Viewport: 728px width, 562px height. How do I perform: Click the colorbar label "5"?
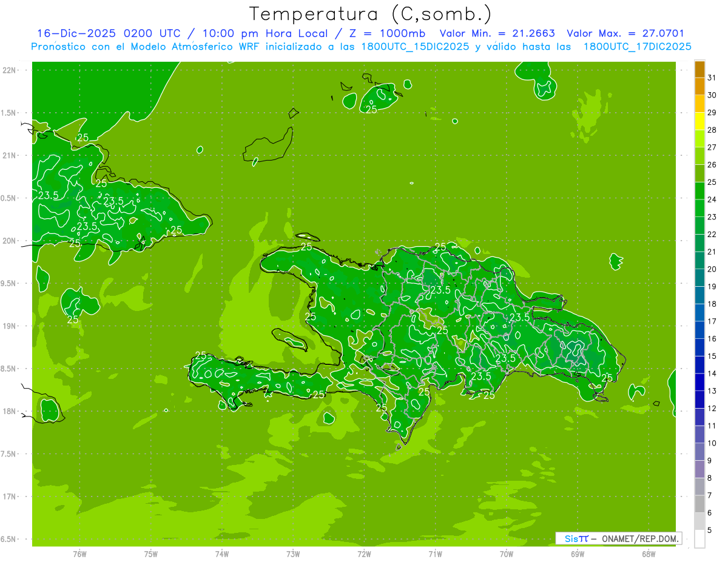[709, 530]
